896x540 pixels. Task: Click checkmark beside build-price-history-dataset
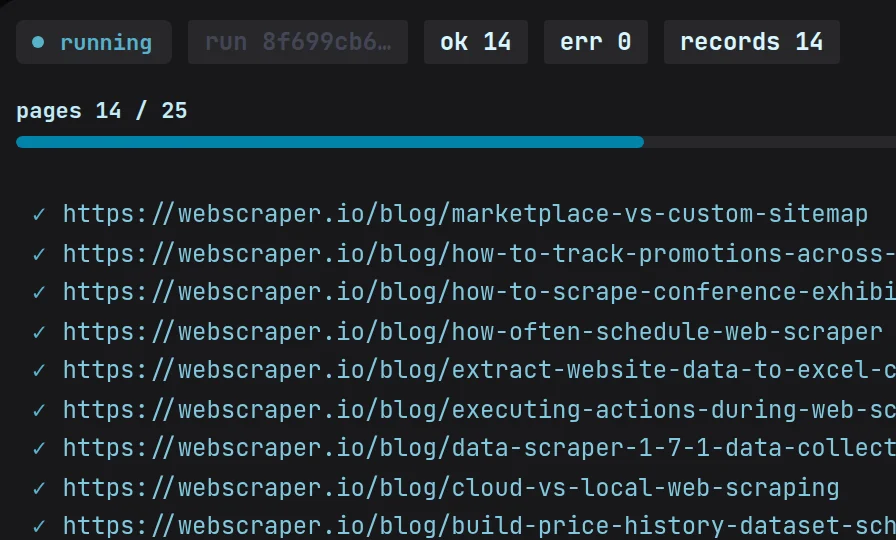pyautogui.click(x=39, y=527)
